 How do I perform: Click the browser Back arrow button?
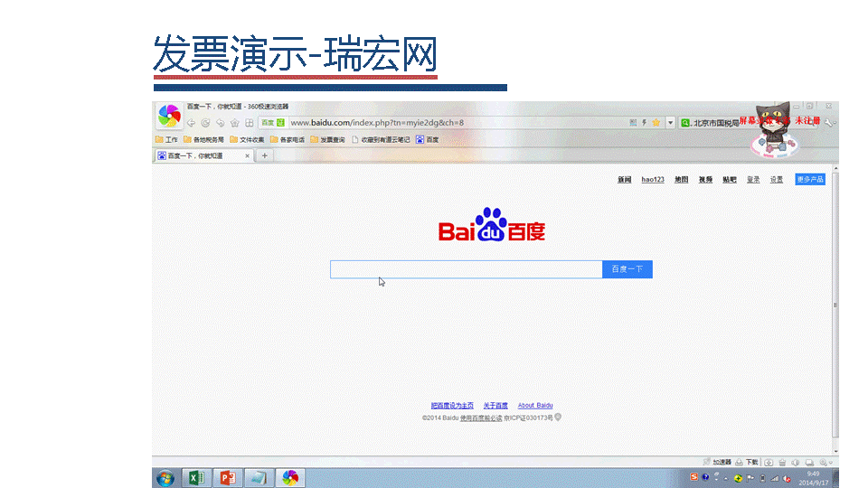(191, 123)
